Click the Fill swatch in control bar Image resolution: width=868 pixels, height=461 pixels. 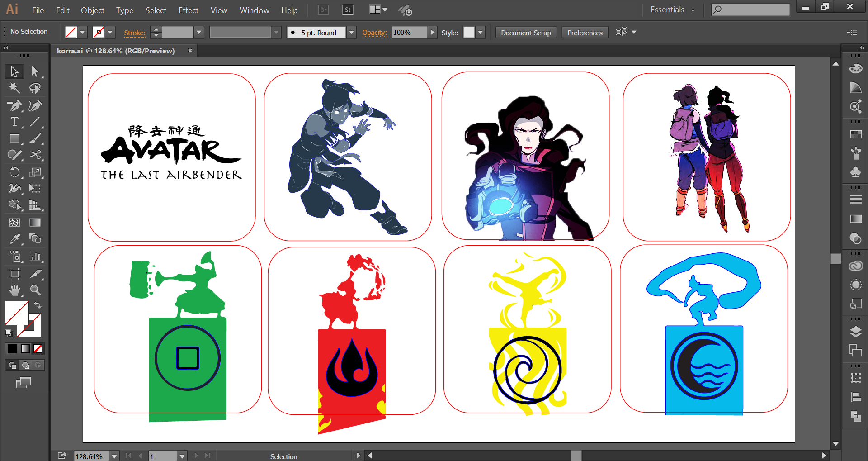(71, 33)
